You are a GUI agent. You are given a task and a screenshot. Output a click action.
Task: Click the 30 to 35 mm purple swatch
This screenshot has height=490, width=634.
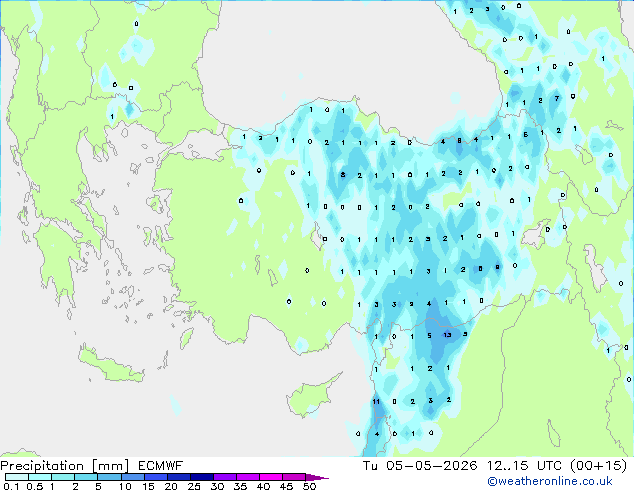(224, 477)
